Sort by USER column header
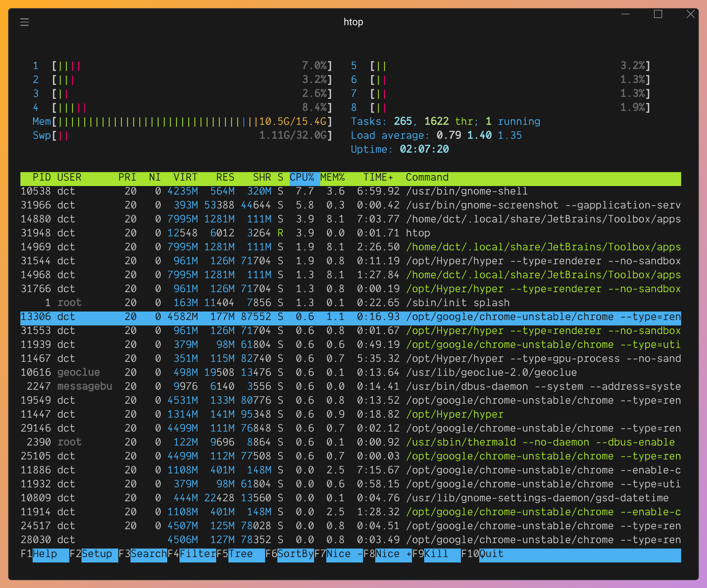Screen dimensions: 707x588 tap(69, 177)
